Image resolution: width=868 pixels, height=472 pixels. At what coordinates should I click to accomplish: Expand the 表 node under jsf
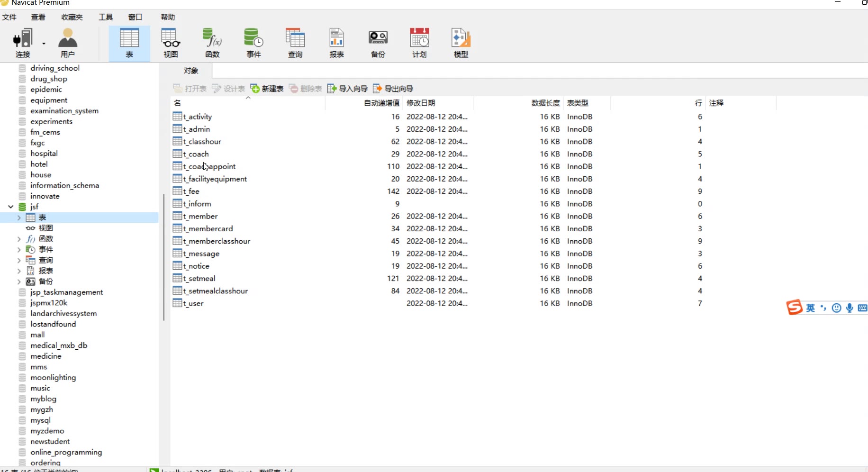coord(19,218)
